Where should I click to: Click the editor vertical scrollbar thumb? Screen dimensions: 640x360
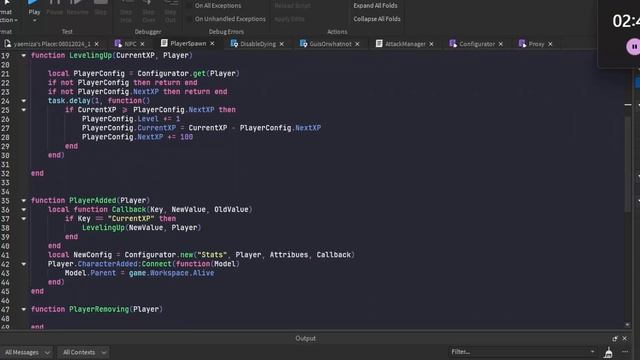(628, 163)
